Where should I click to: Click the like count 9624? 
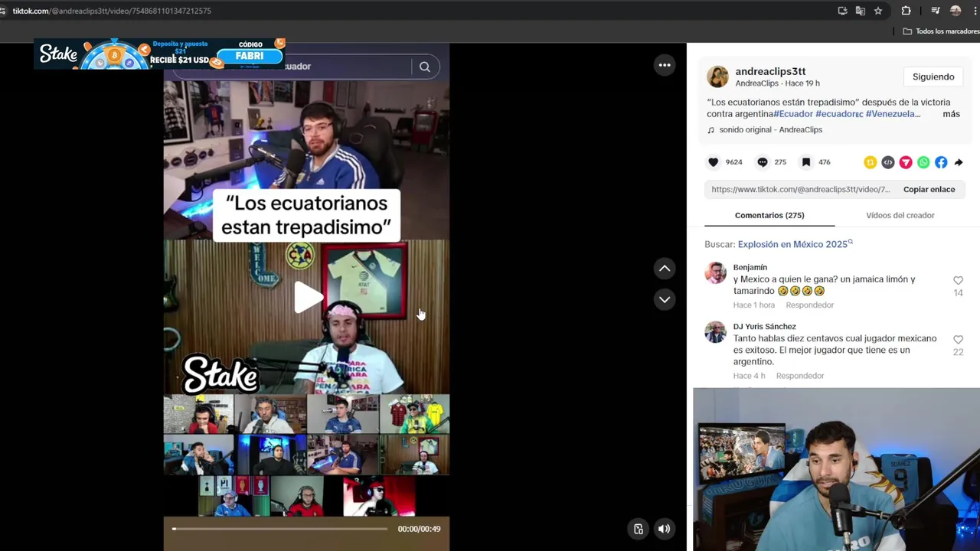[733, 162]
